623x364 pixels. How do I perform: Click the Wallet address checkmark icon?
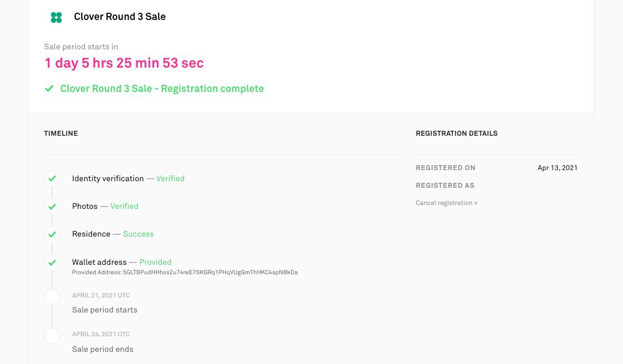(52, 262)
